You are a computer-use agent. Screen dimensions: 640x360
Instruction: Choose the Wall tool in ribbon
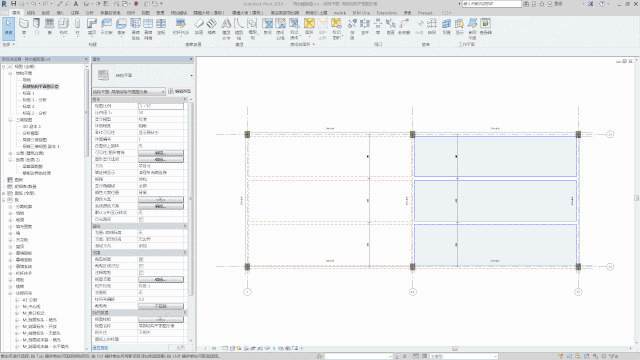tap(24, 27)
